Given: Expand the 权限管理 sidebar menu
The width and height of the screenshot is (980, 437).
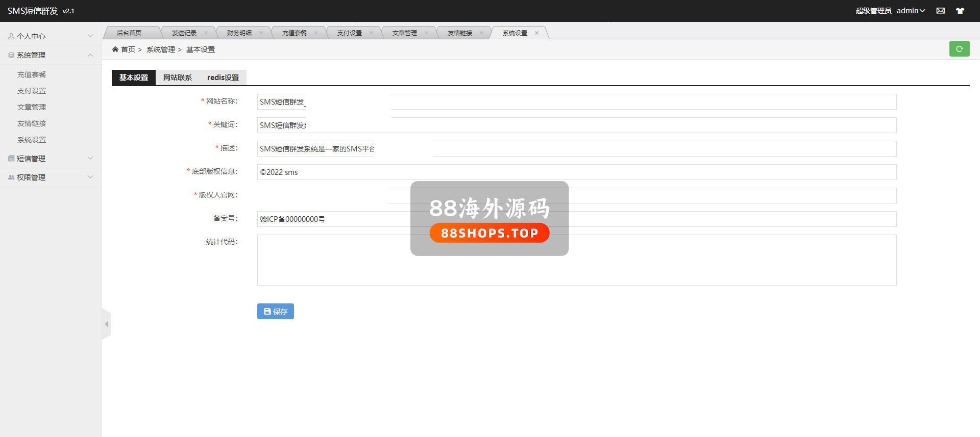Looking at the screenshot, I should (x=50, y=177).
